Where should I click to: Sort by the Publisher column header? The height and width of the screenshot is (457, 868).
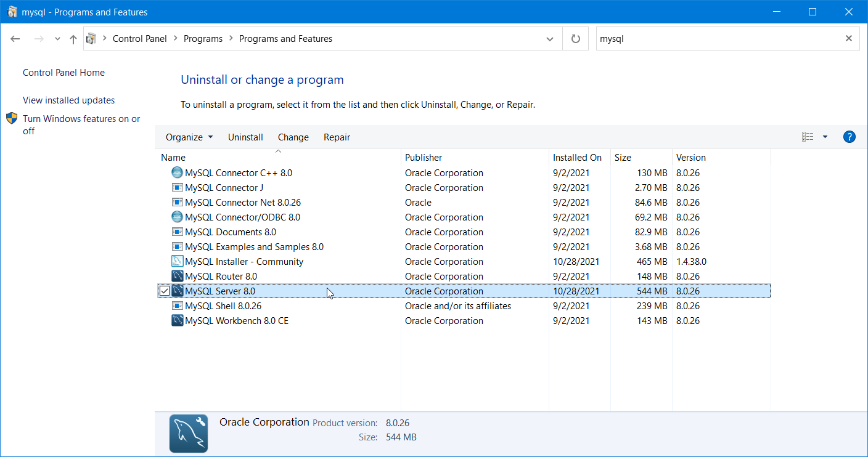pyautogui.click(x=475, y=158)
